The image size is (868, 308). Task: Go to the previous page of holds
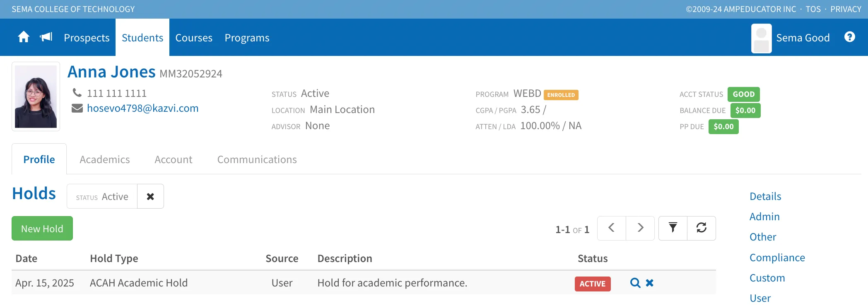(612, 228)
